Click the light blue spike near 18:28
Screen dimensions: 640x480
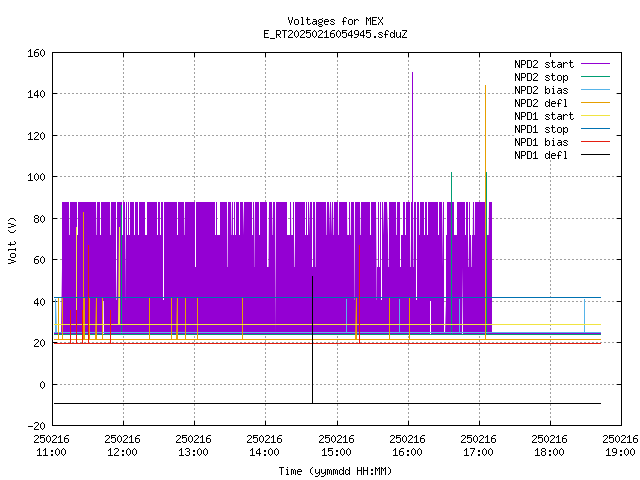584,316
